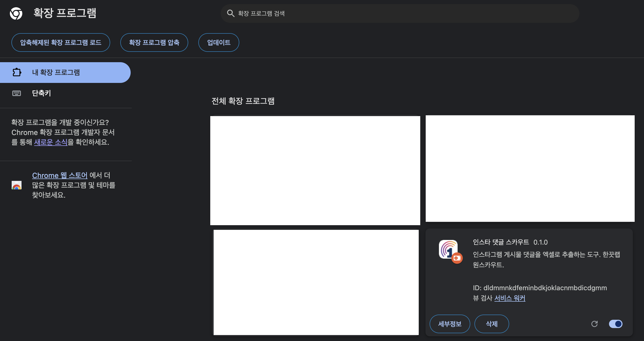Select 내 확장 프로그램 in sidebar

pos(65,73)
